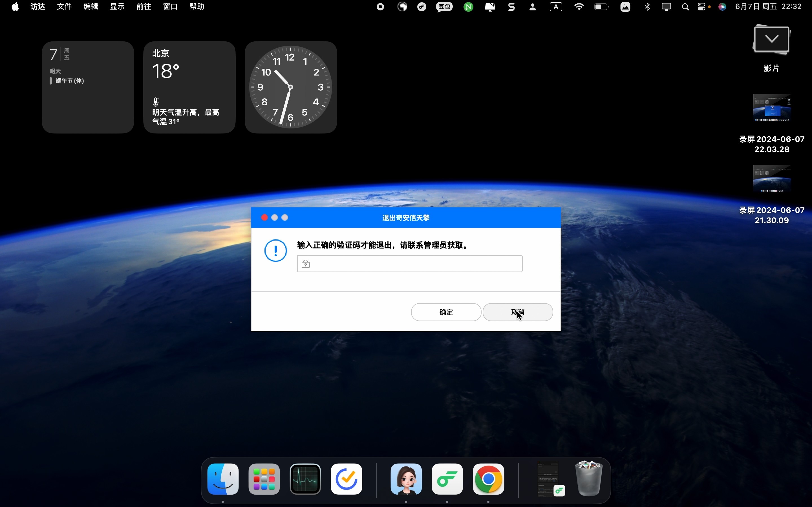Open the Trash in the Dock
812x507 pixels.
click(x=589, y=479)
